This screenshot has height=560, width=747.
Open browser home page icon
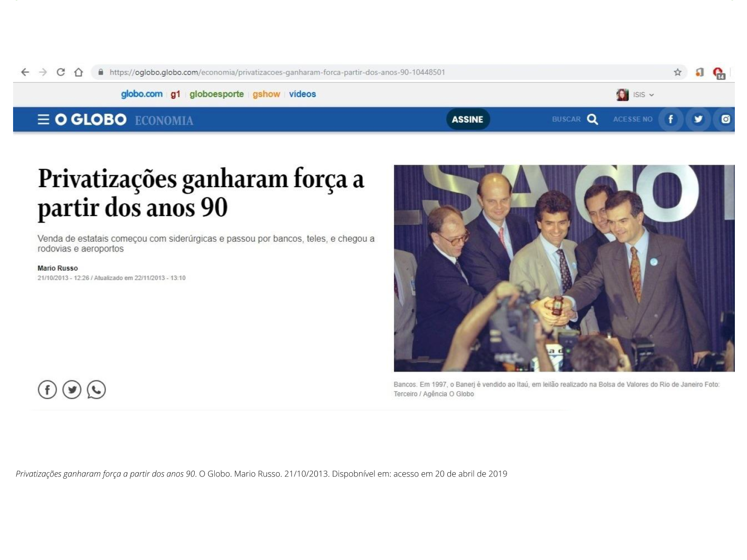point(78,72)
